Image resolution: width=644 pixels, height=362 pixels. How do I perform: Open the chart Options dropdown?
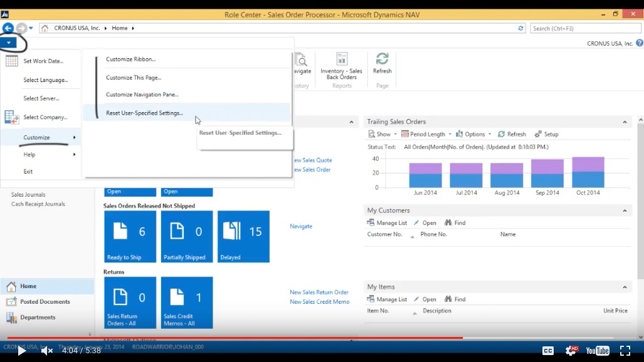(x=473, y=134)
